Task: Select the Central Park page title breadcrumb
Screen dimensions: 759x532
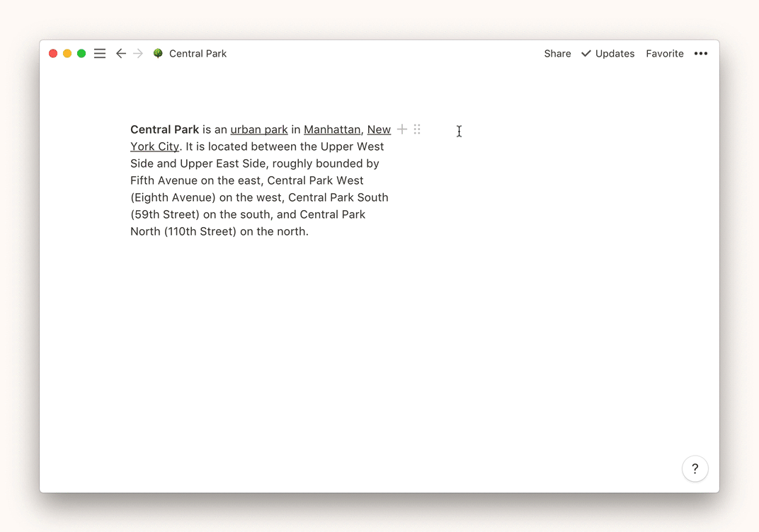Action: point(198,54)
